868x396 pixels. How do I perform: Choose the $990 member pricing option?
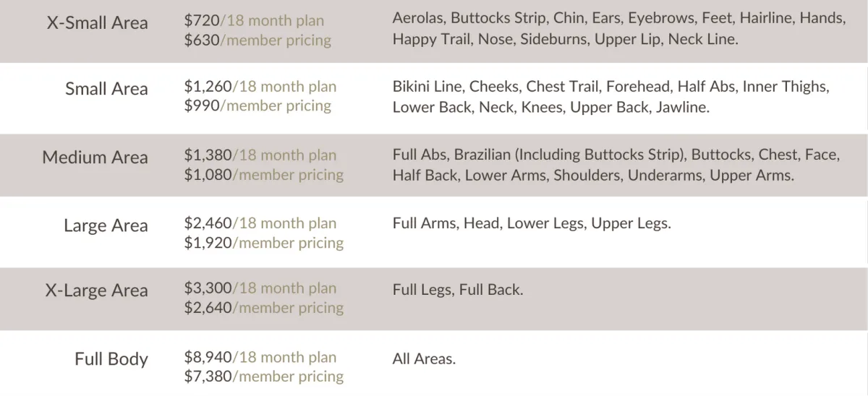[x=258, y=106]
